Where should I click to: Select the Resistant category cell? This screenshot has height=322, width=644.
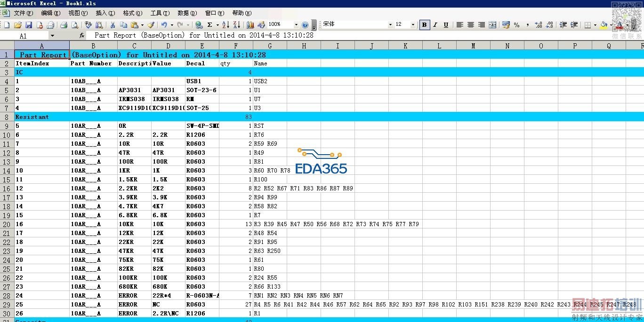coord(42,117)
